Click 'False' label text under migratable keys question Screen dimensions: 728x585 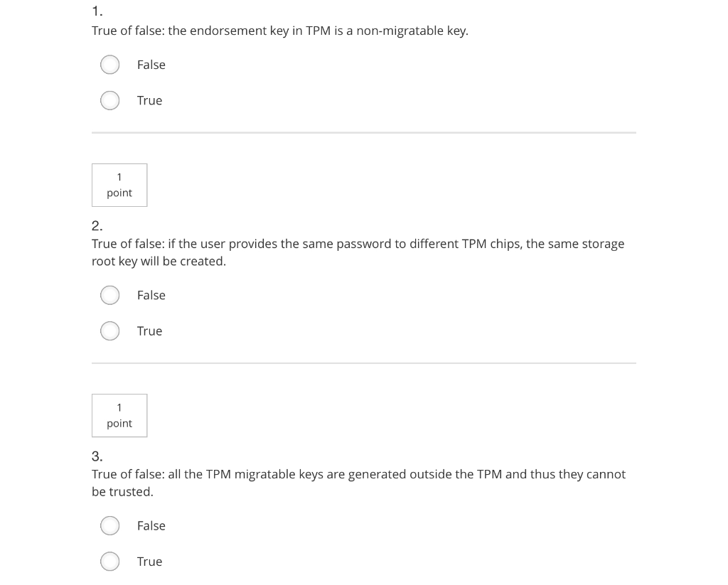(151, 525)
